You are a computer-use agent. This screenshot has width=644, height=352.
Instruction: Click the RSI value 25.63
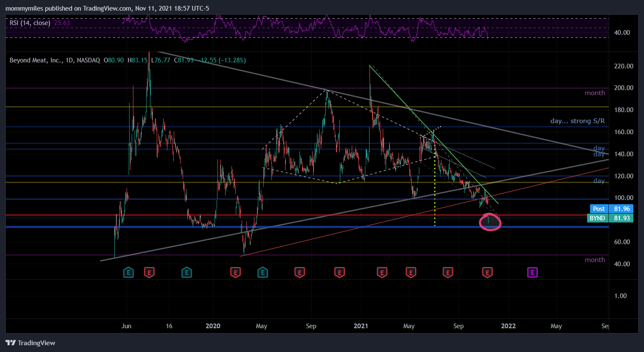pos(62,23)
